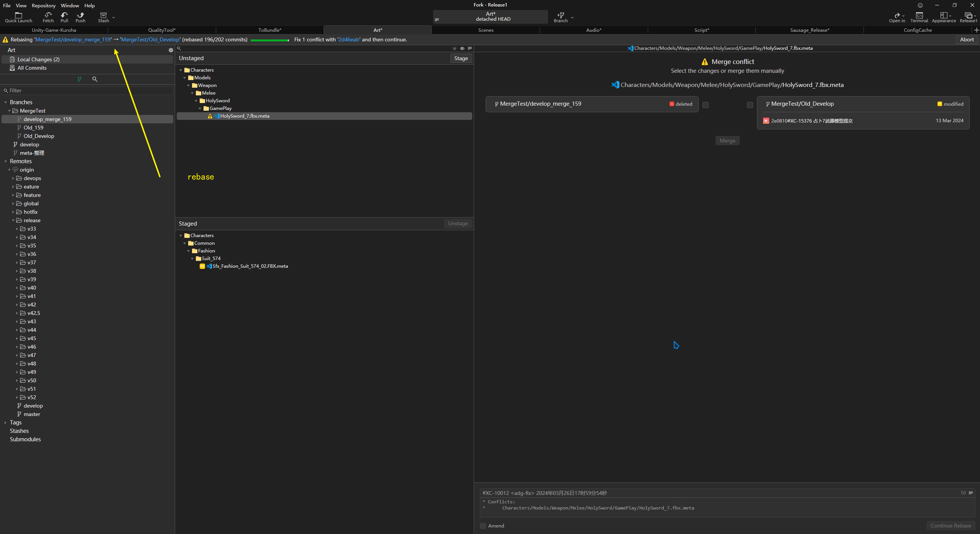Check the develop_merge_159 deleted side checkbox
Image resolution: width=980 pixels, height=534 pixels.
click(706, 105)
